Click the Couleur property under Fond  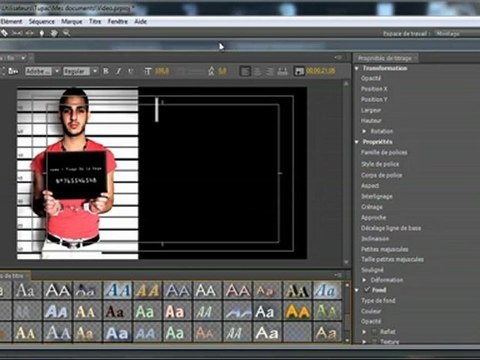point(371,311)
